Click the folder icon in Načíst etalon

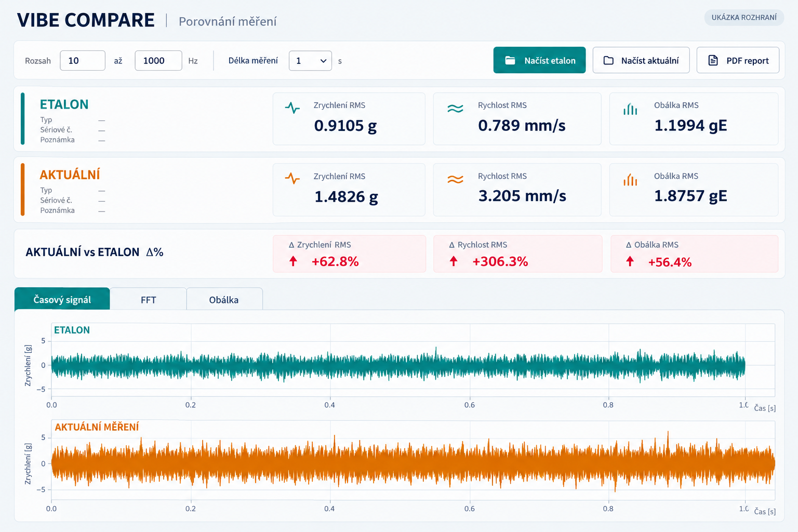[x=510, y=60]
